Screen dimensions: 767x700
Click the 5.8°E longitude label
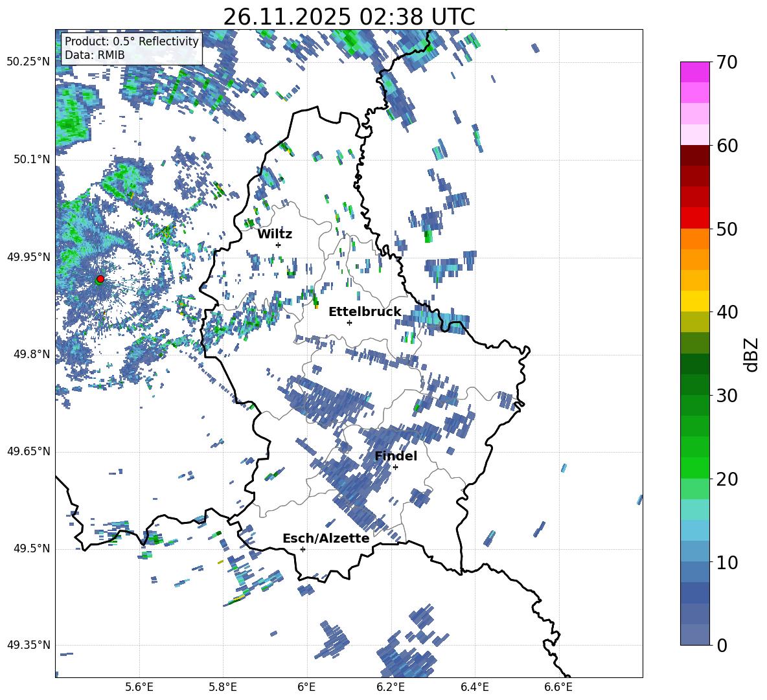[x=223, y=687]
